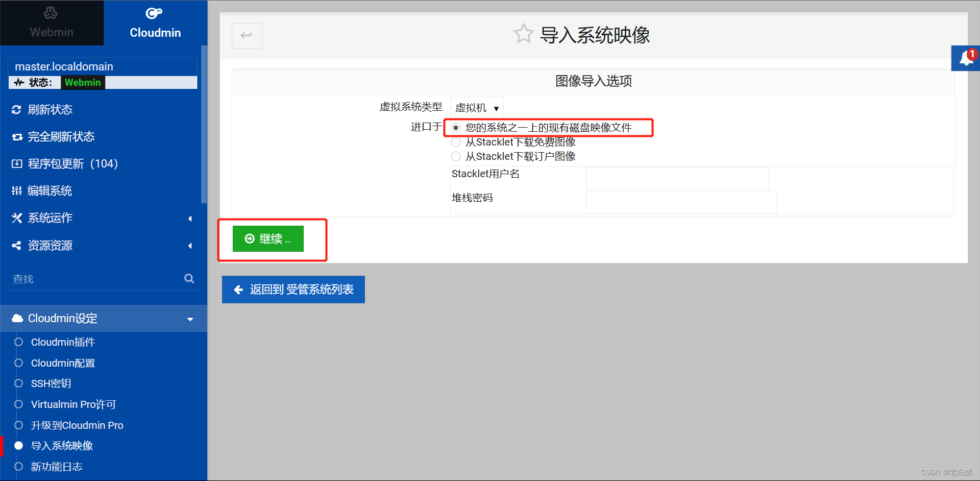Click the magnifier icon in the search bar
This screenshot has height=481, width=980.
[189, 278]
